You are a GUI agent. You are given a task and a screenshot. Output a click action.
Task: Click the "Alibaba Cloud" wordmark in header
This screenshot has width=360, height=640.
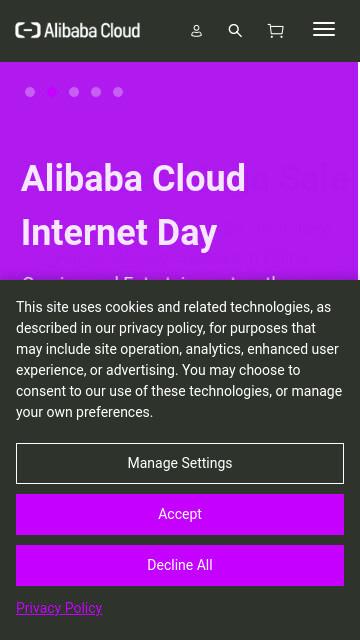click(x=92, y=31)
